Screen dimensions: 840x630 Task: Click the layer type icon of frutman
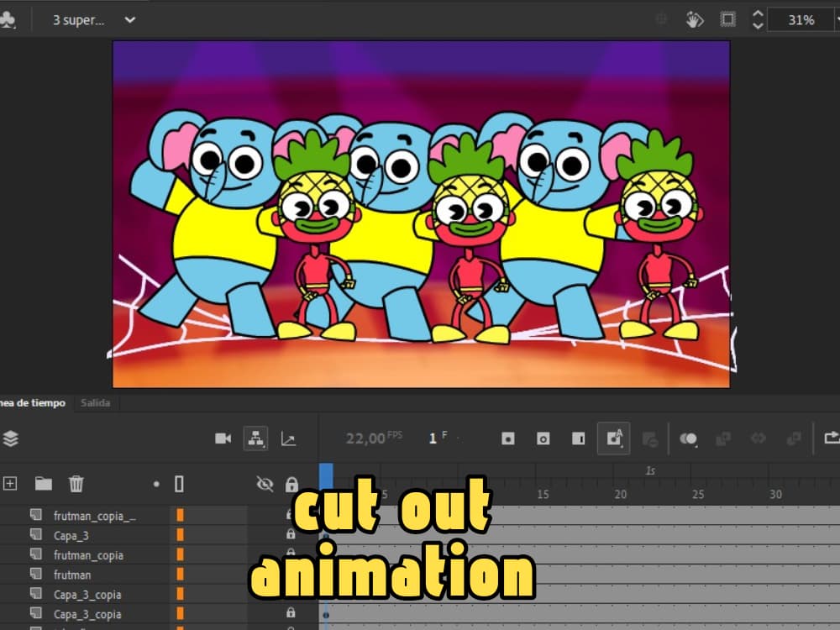(36, 574)
